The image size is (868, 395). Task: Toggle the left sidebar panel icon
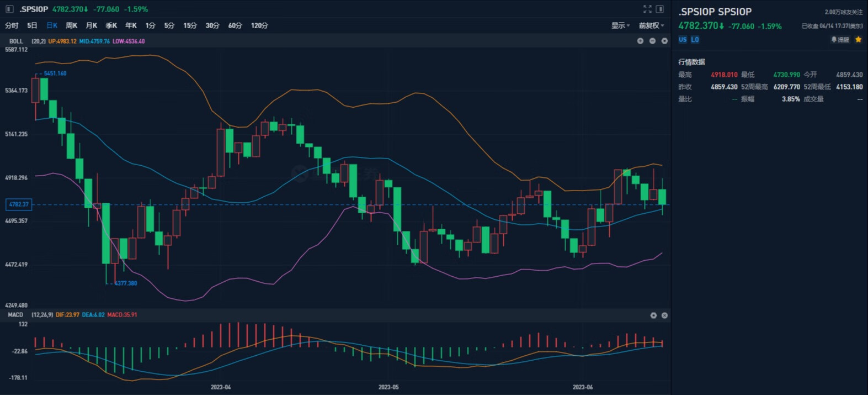pyautogui.click(x=9, y=9)
